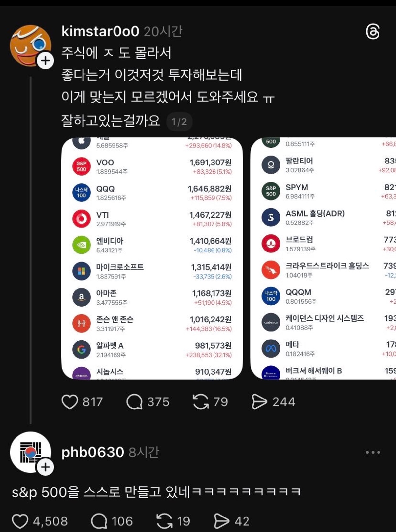Share the phb0630 reply via send icon

click(222, 521)
